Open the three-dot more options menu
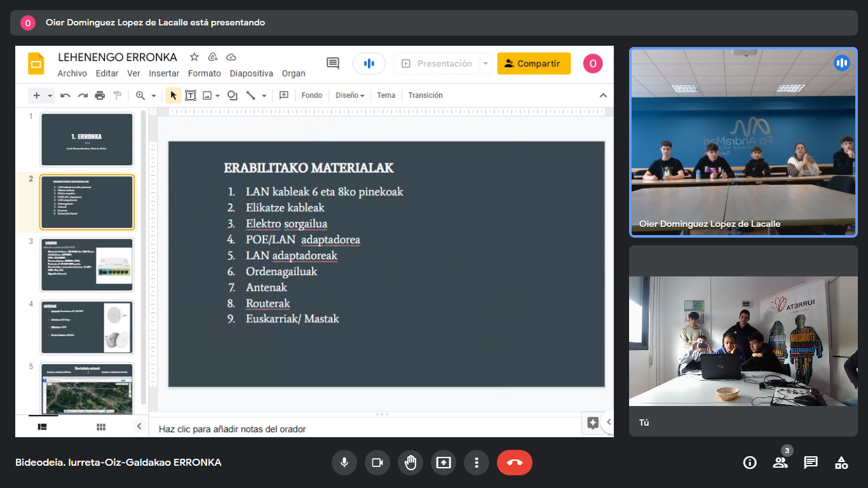This screenshot has width=868, height=488. tap(477, 463)
